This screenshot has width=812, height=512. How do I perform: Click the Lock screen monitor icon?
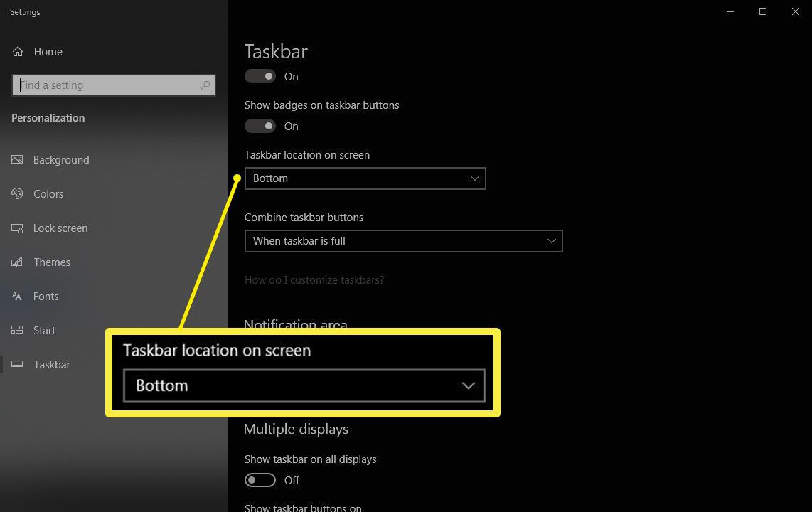click(x=17, y=228)
